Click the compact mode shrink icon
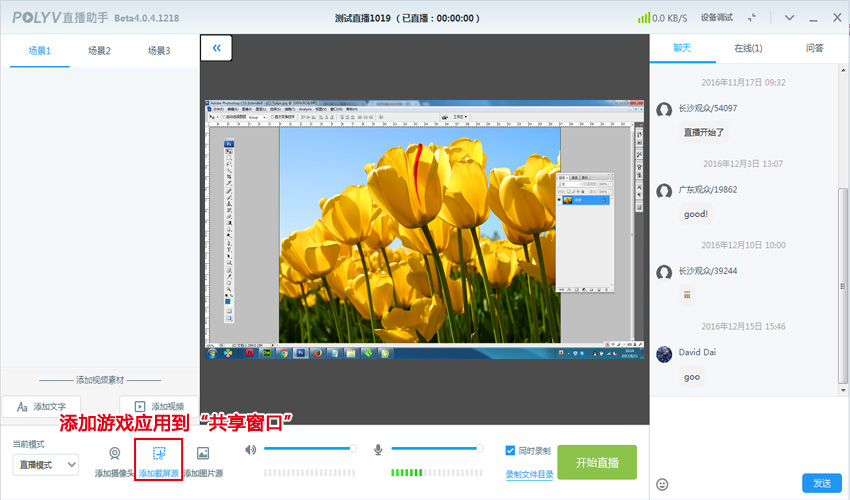 click(x=751, y=17)
